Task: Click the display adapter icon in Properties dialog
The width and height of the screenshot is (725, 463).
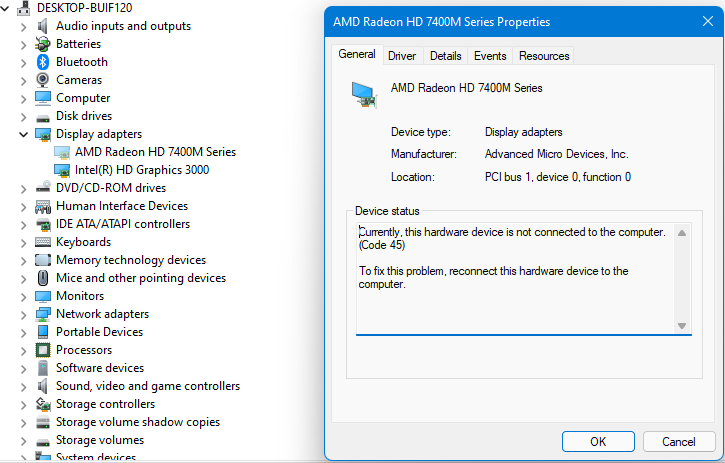Action: click(364, 95)
